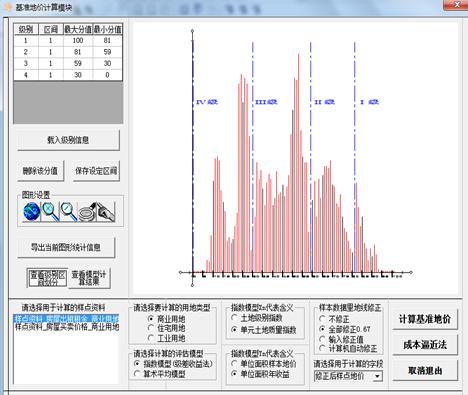Click the 载入级别信息 button
This screenshot has width=468, height=395.
click(68, 140)
